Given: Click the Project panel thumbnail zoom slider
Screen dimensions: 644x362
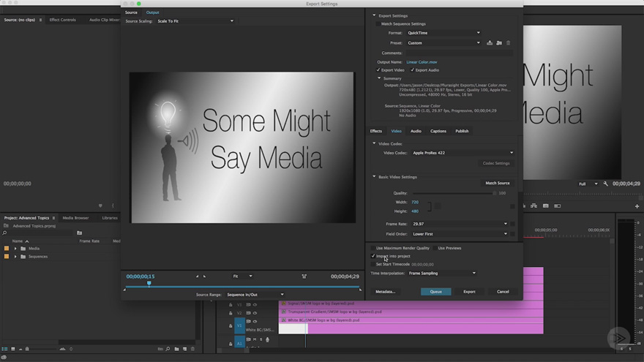Looking at the screenshot, I should [x=27, y=349].
